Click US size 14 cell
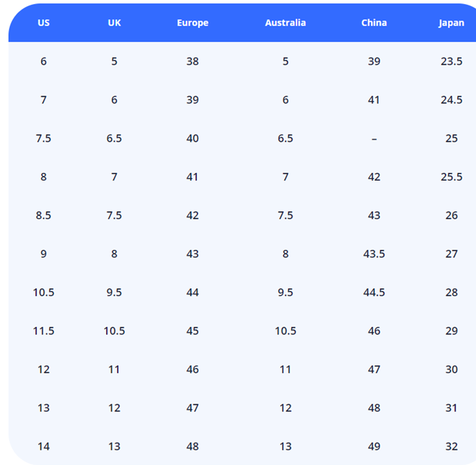The height and width of the screenshot is (465, 476). click(44, 447)
